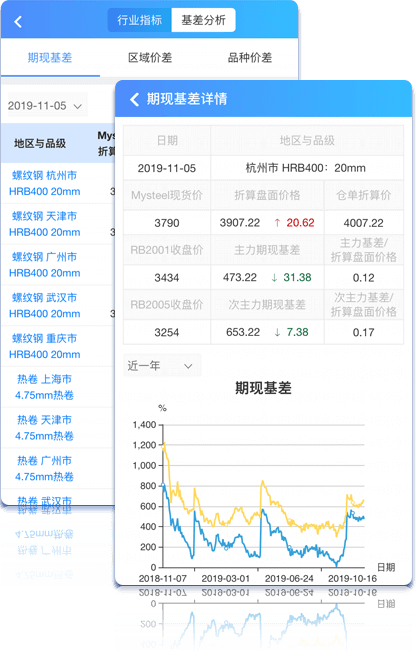Click the 2019-06-24 x-axis label

click(x=289, y=578)
